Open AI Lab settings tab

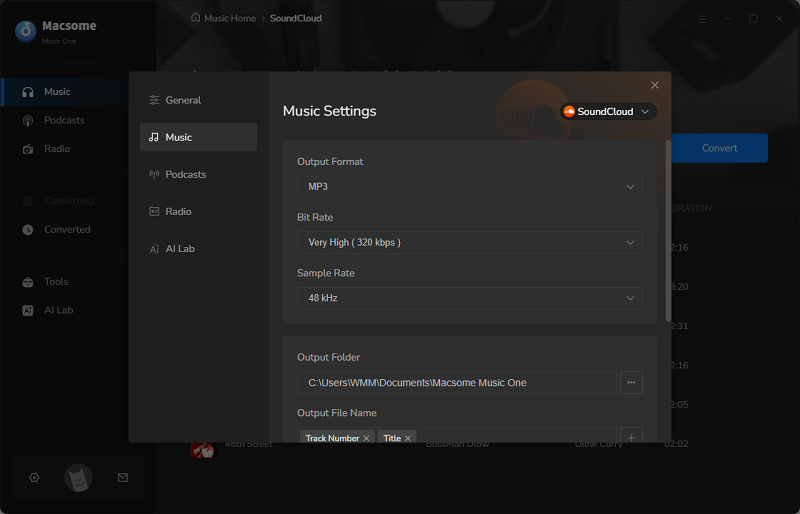(198, 249)
